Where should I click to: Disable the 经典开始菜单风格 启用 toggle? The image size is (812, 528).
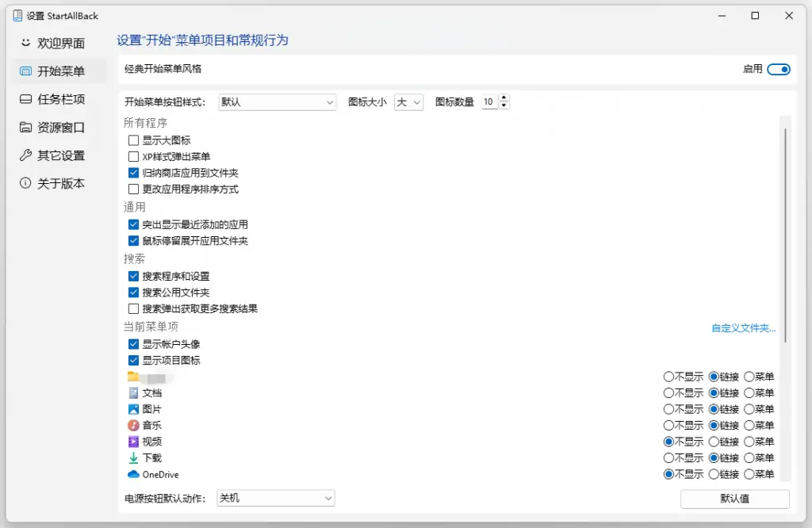[778, 69]
